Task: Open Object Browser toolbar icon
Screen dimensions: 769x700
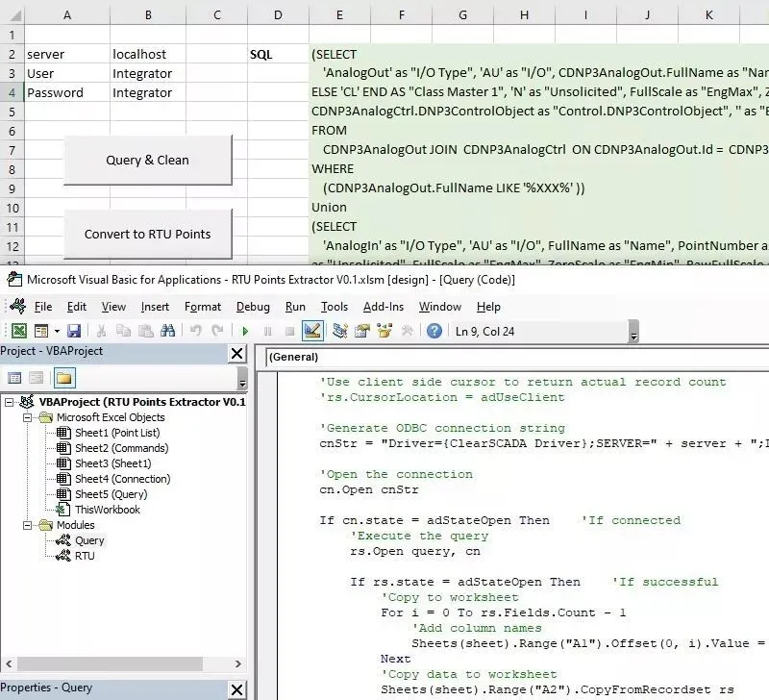Action: pos(384,331)
